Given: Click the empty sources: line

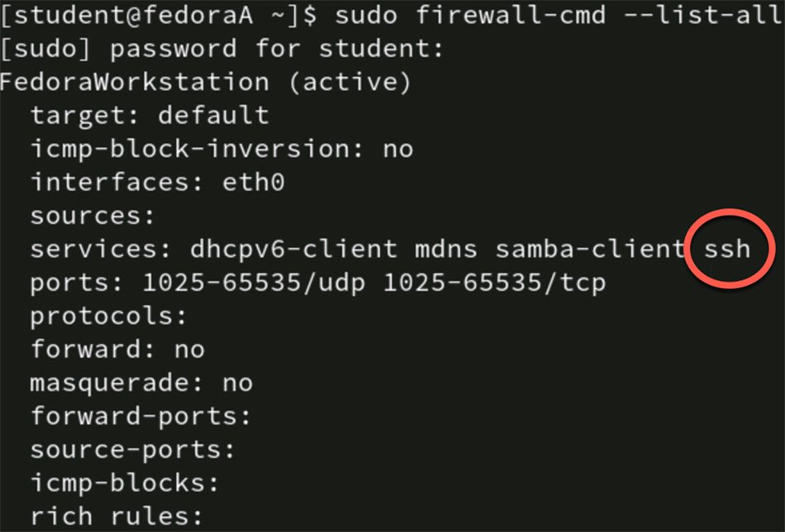Looking at the screenshot, I should tap(93, 216).
